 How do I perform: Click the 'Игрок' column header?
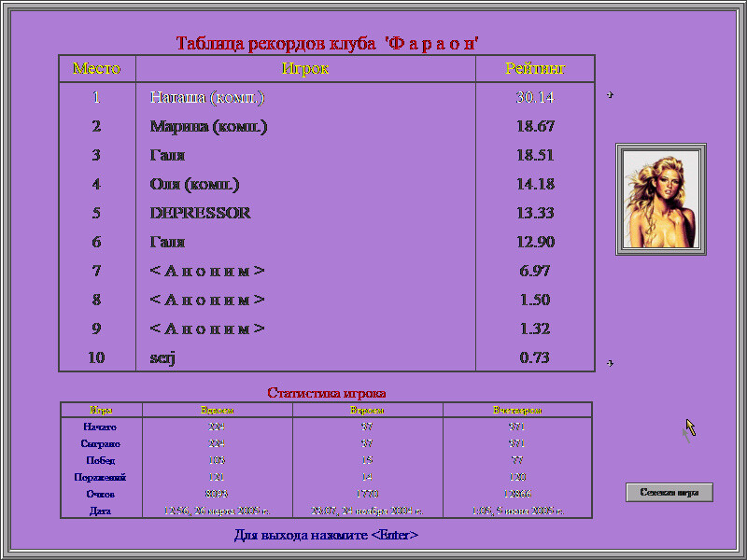(305, 68)
